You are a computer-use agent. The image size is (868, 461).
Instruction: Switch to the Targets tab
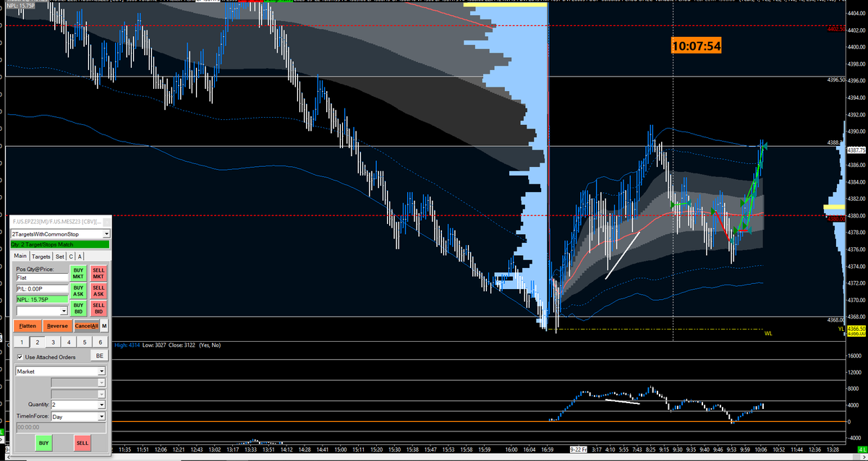point(43,256)
